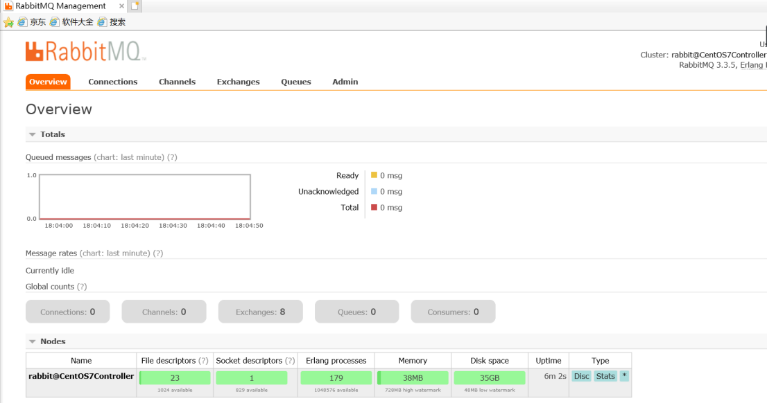Switch to the Connections tab
This screenshot has width=767, height=404.
113,82
